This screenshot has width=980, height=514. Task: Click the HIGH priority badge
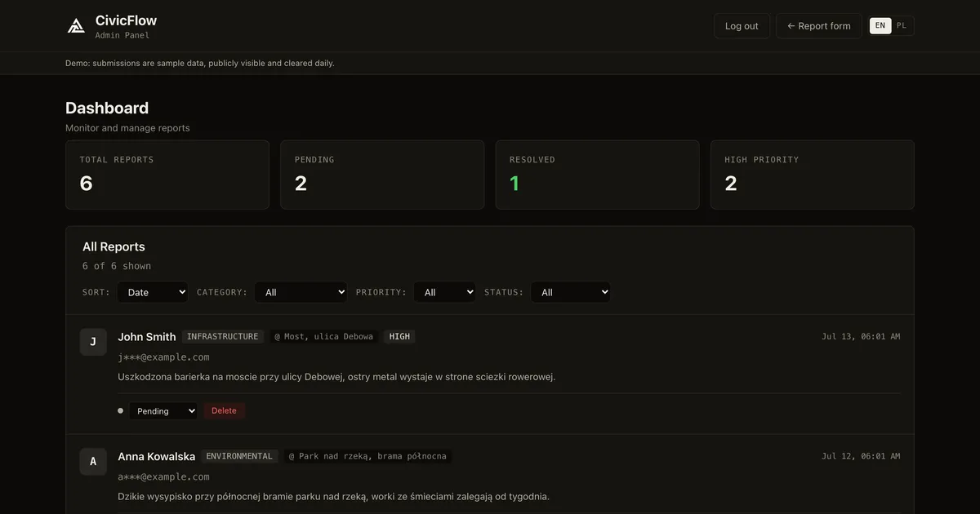(399, 336)
